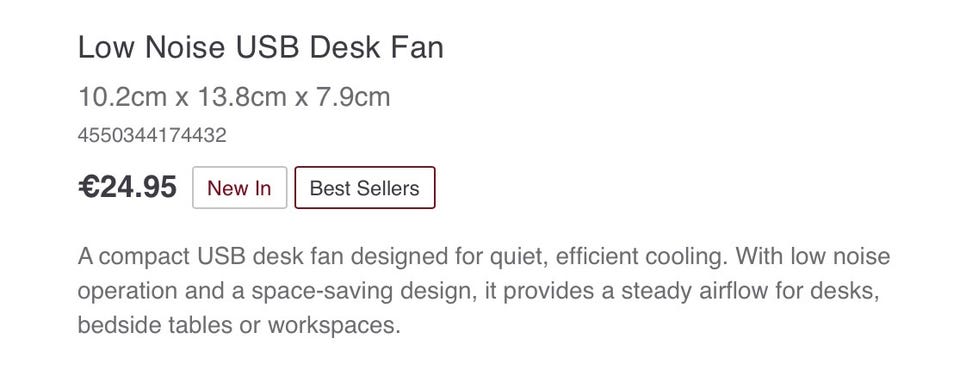Click the description line starting "A compact USB"

click(484, 256)
